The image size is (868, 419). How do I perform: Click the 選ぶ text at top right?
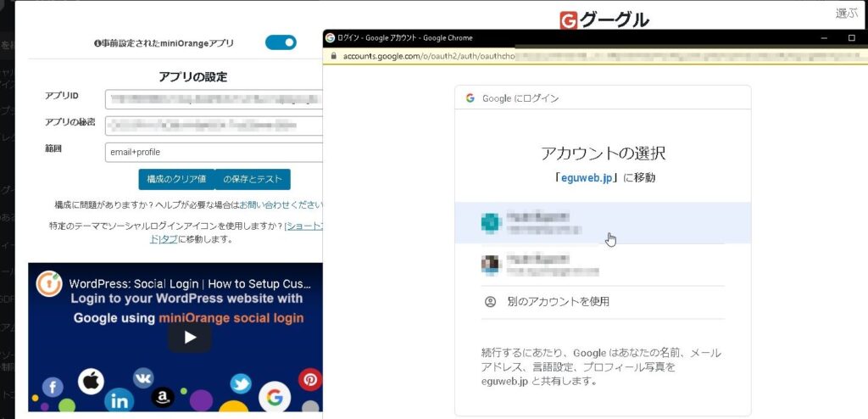coord(846,13)
